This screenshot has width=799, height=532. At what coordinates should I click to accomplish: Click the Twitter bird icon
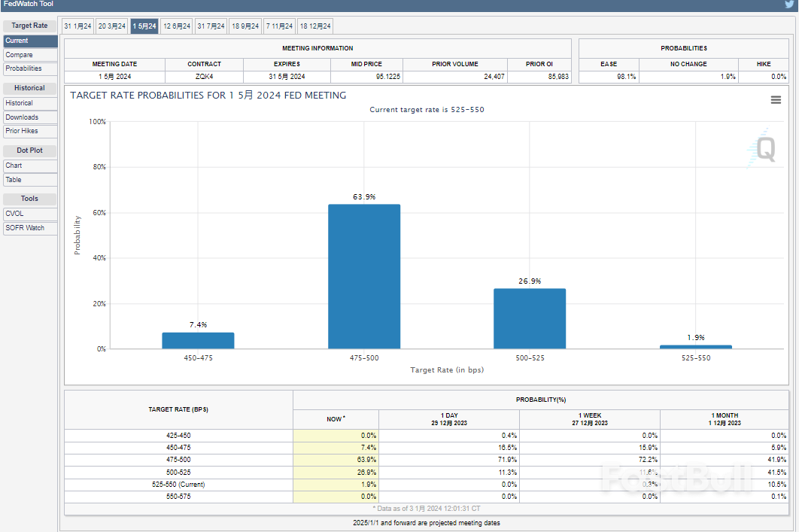788,5
